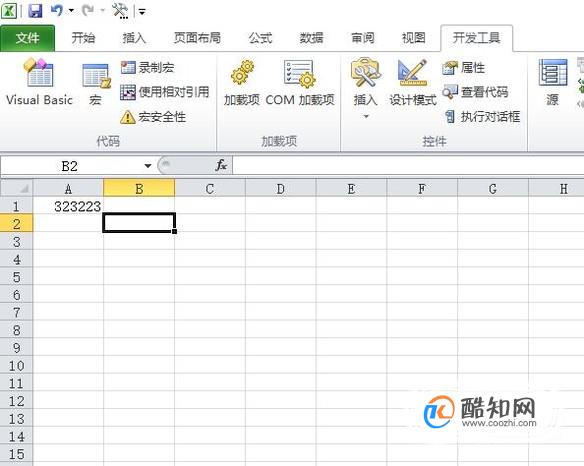Open 宏安全性 macro security settings

pyautogui.click(x=153, y=117)
